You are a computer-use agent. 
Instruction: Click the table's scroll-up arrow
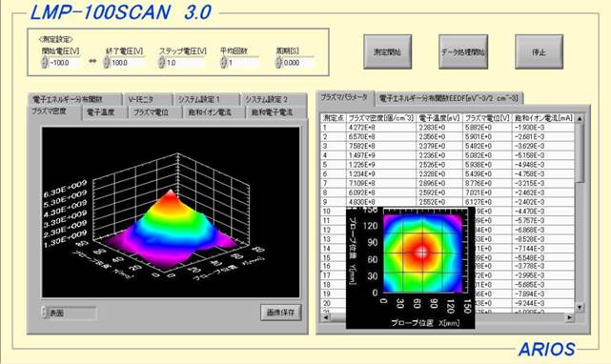pos(580,118)
